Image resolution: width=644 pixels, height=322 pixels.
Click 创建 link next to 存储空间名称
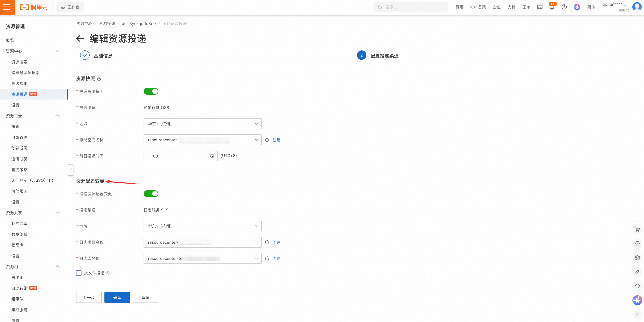276,140
